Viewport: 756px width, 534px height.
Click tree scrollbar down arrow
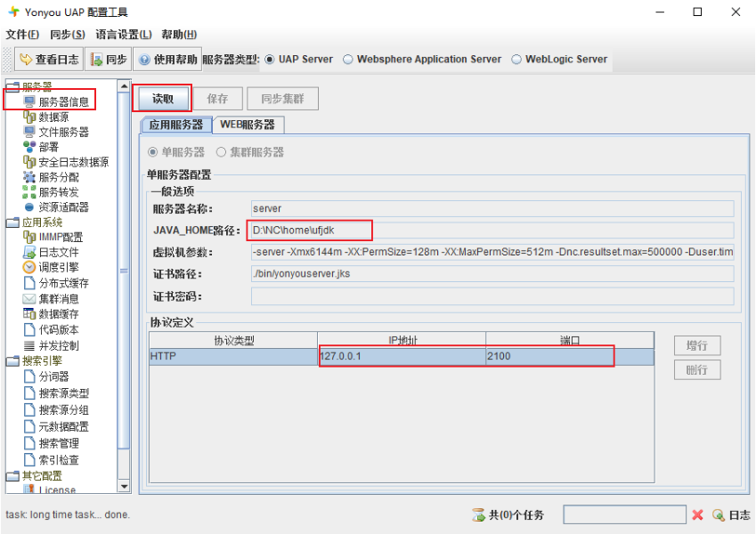124,486
